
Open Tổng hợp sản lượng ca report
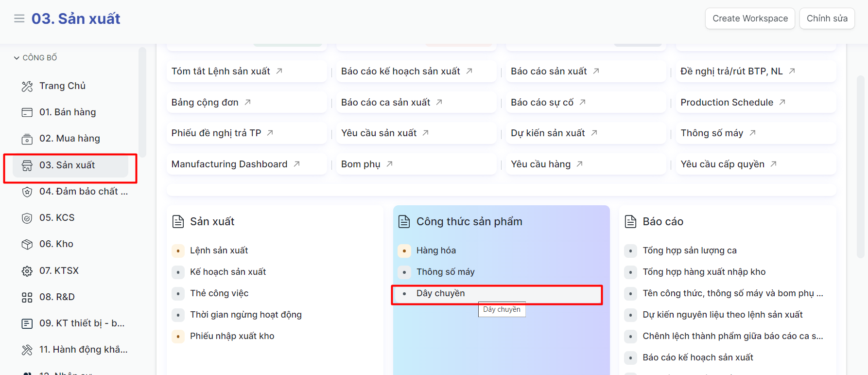tap(689, 250)
